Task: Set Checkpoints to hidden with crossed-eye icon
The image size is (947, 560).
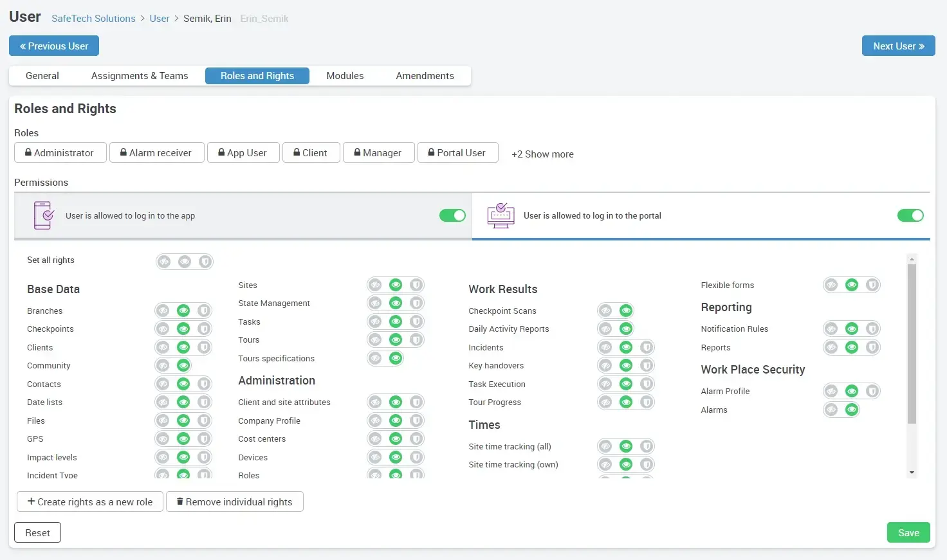Action: click(x=163, y=329)
